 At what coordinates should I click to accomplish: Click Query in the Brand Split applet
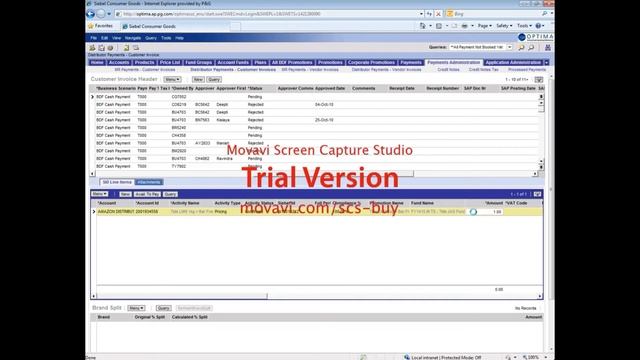pyautogui.click(x=163, y=308)
